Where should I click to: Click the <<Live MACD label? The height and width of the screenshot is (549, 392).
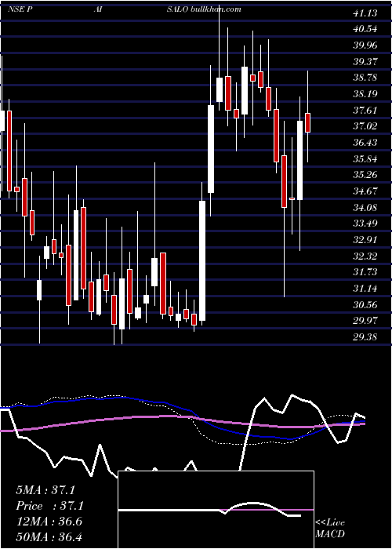tap(330, 529)
